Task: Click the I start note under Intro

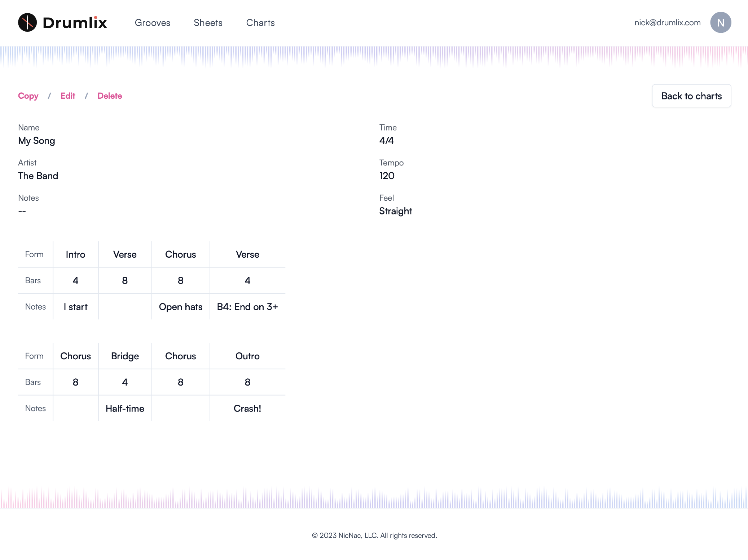Action: [75, 307]
